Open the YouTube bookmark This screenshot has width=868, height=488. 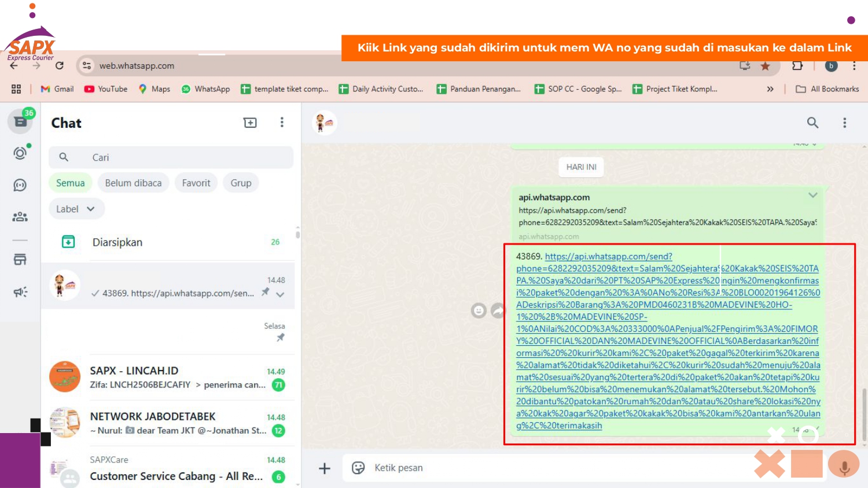tap(106, 89)
